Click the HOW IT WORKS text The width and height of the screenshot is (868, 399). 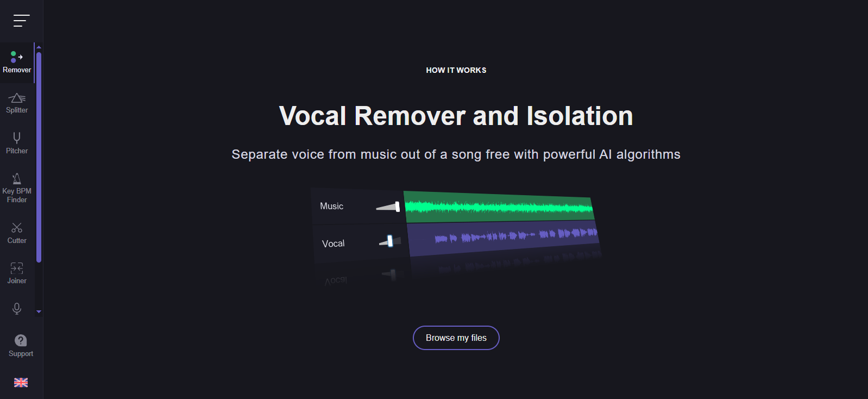click(456, 70)
